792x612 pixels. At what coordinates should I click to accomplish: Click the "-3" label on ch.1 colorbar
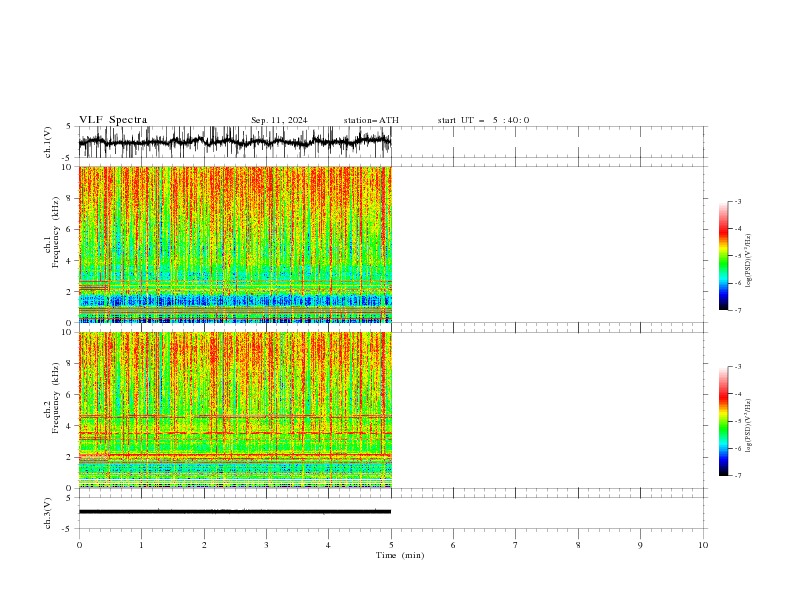pyautogui.click(x=738, y=201)
